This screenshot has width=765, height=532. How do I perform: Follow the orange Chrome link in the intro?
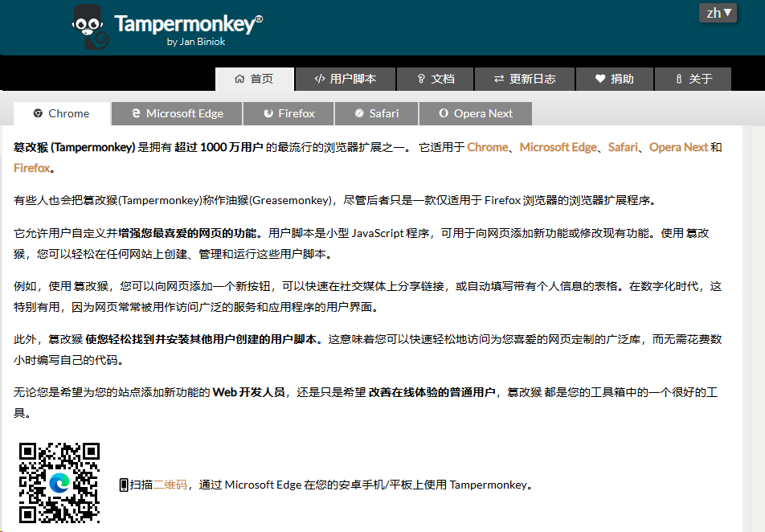(488, 147)
